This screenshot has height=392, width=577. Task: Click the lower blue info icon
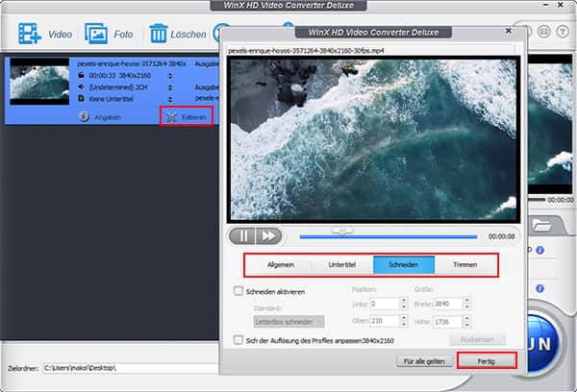coord(539,288)
